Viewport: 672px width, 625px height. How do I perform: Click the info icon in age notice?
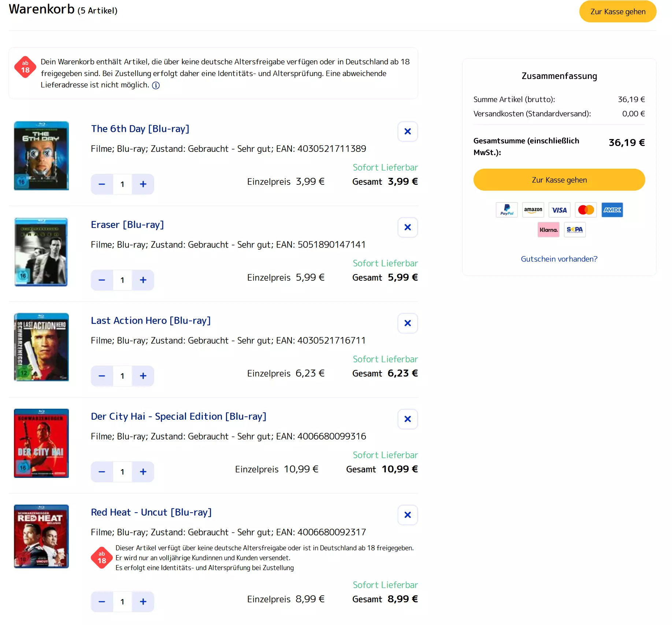point(156,85)
